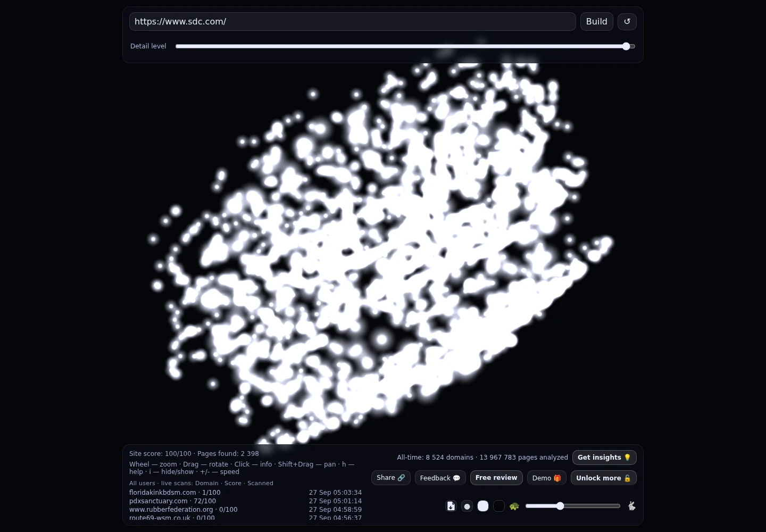Click Free review button

point(496,478)
